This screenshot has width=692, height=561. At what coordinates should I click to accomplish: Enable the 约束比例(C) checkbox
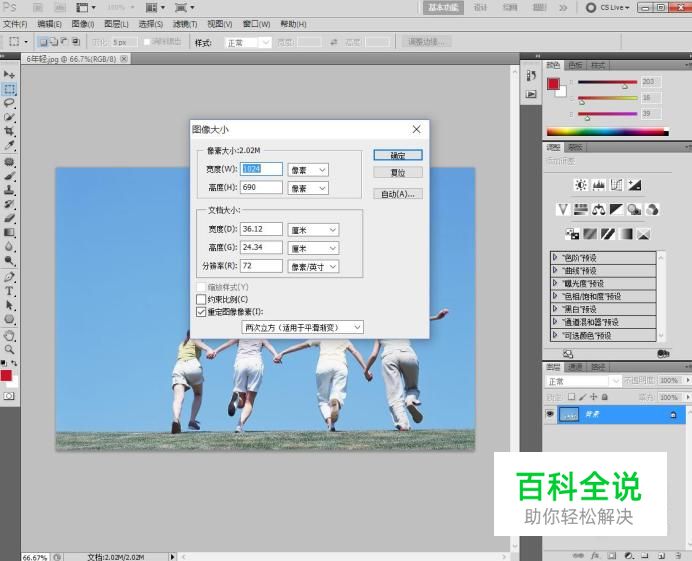(x=201, y=299)
